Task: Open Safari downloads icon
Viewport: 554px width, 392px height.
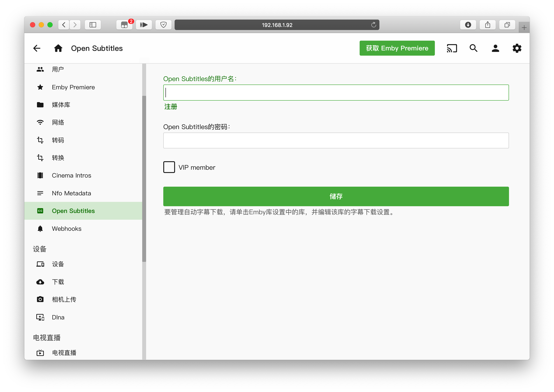Action: [468, 25]
